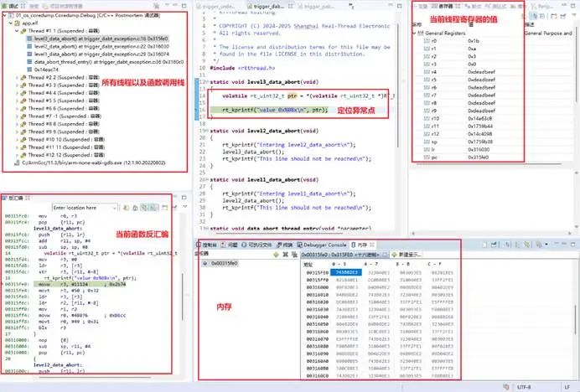Click the remove all memory monitors icon
580x392 pixels.
294,255
